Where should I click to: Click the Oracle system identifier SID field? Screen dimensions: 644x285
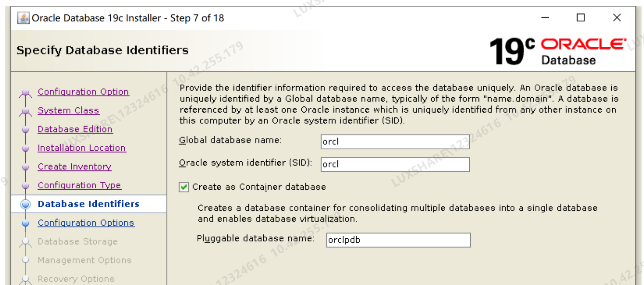(395, 164)
